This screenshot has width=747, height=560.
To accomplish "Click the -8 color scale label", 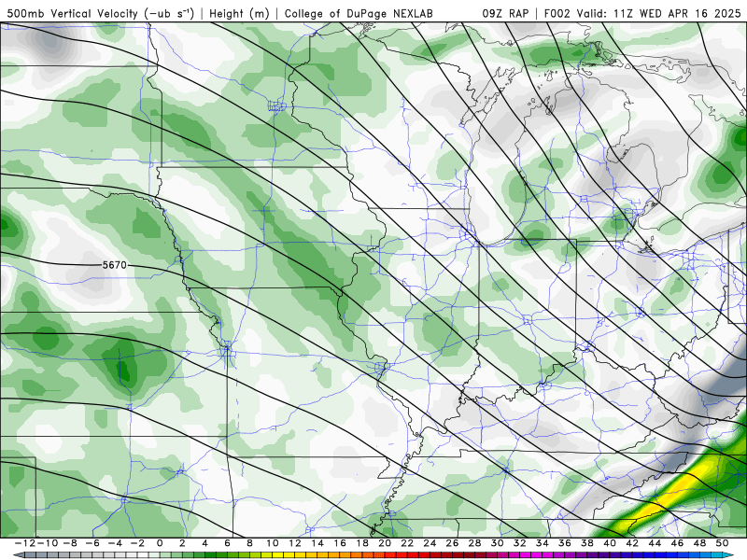I will point(69,543).
